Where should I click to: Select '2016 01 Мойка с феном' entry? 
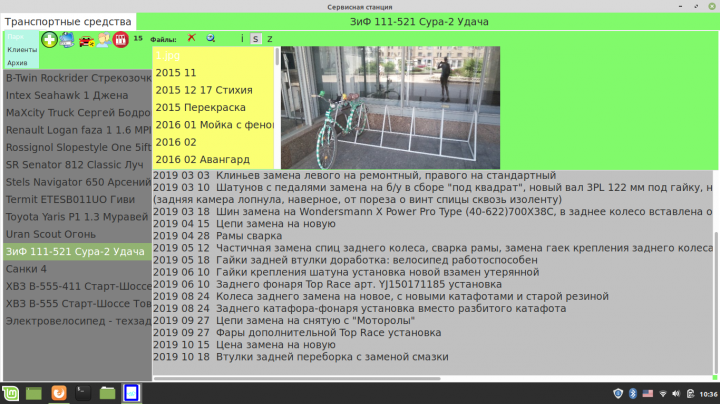213,125
